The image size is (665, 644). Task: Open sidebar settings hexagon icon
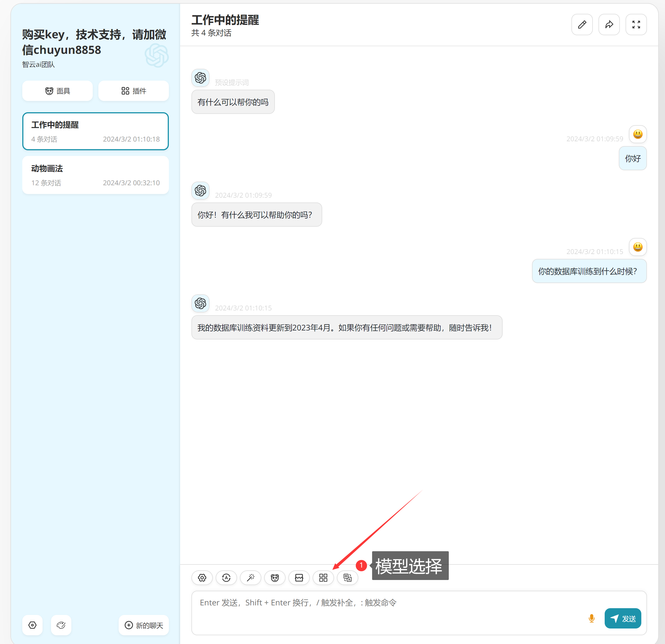click(x=33, y=625)
